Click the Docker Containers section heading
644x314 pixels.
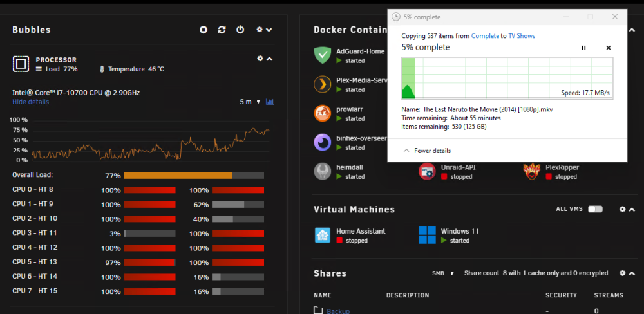tap(350, 30)
